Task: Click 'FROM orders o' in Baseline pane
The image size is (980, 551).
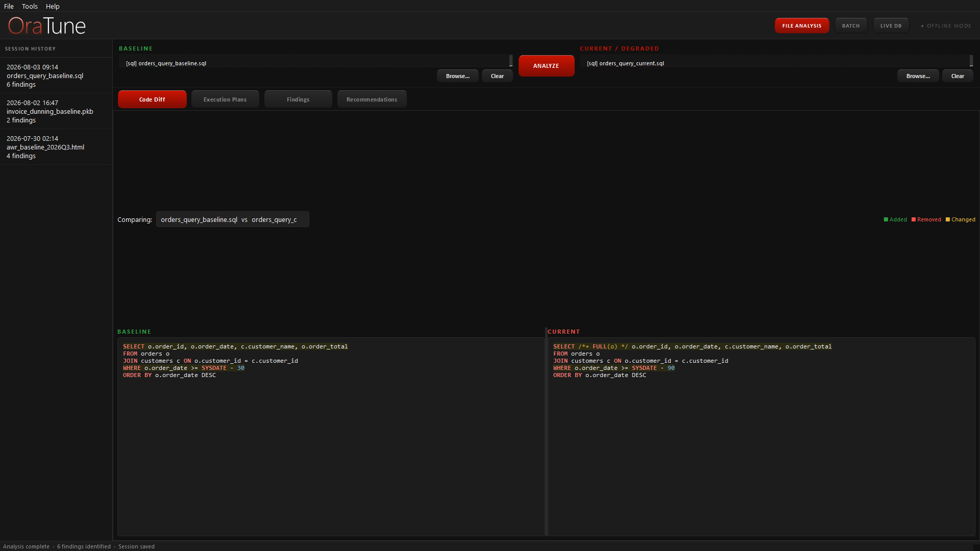Action: click(x=146, y=354)
